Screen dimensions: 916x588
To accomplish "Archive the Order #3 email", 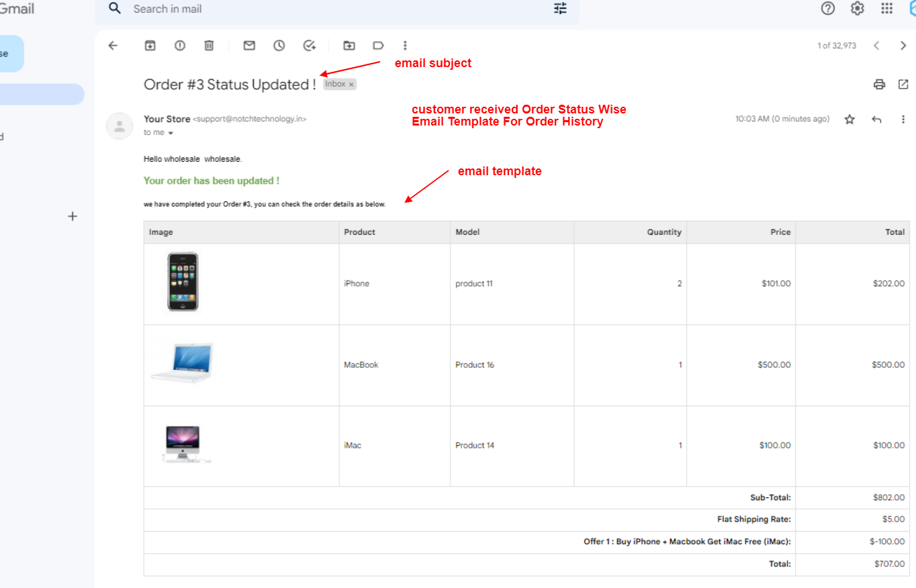I will click(x=149, y=45).
